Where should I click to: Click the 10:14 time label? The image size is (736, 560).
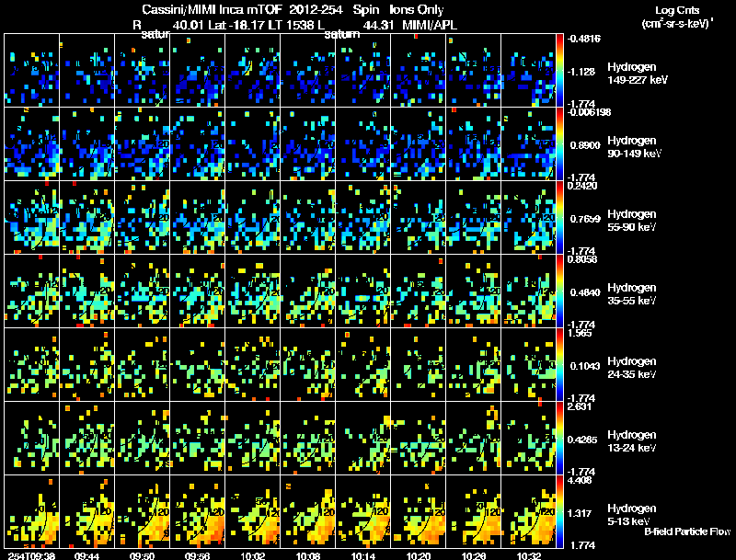(363, 555)
